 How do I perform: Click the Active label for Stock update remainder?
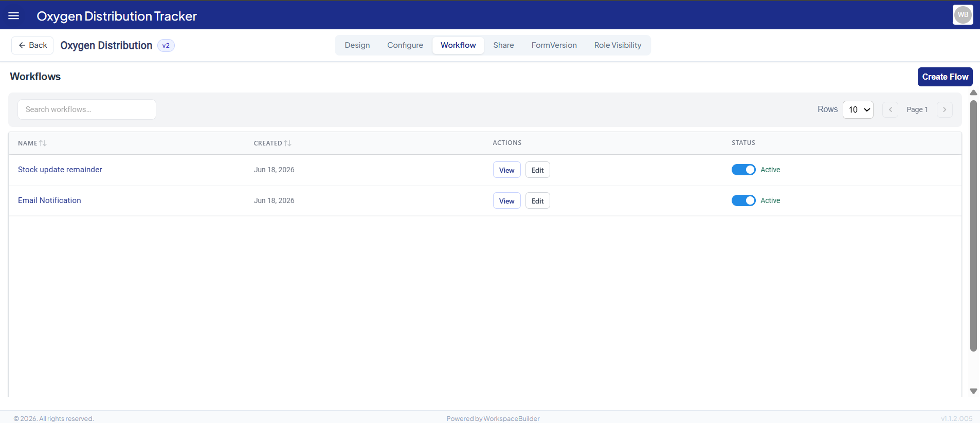tap(770, 170)
